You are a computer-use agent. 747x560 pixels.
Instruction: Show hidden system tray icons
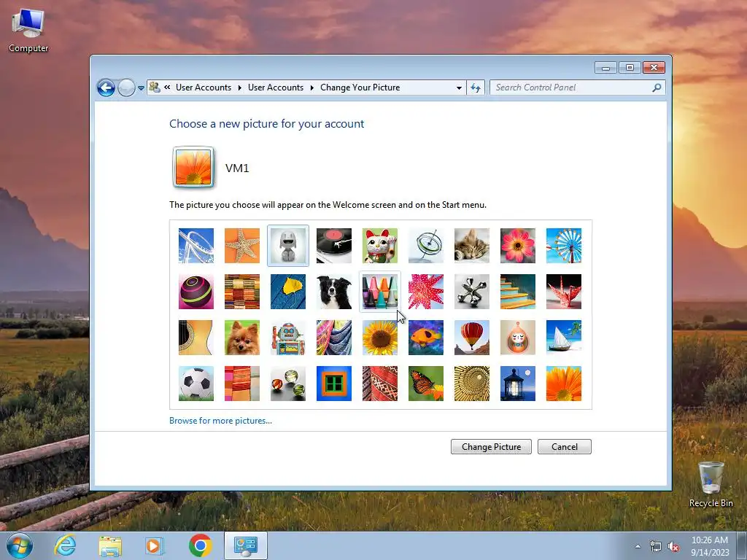[x=638, y=546]
